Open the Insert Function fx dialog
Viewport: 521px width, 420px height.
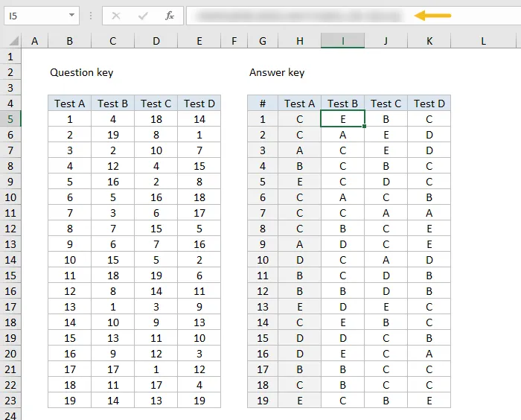[x=170, y=15]
